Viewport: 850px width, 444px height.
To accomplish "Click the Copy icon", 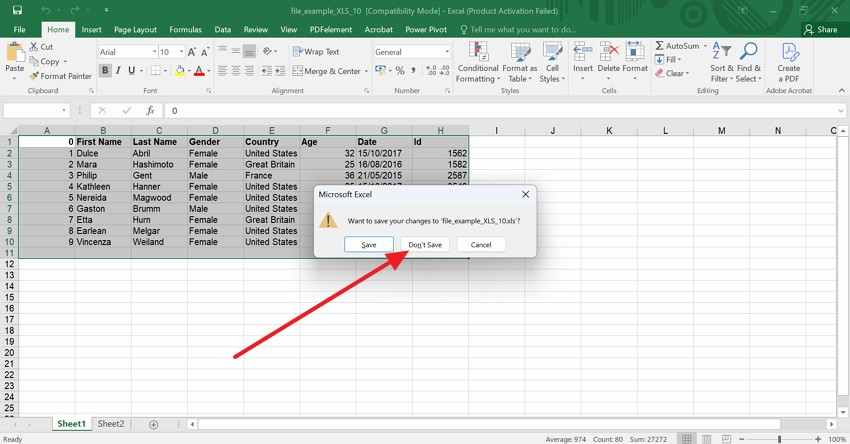I will click(34, 61).
